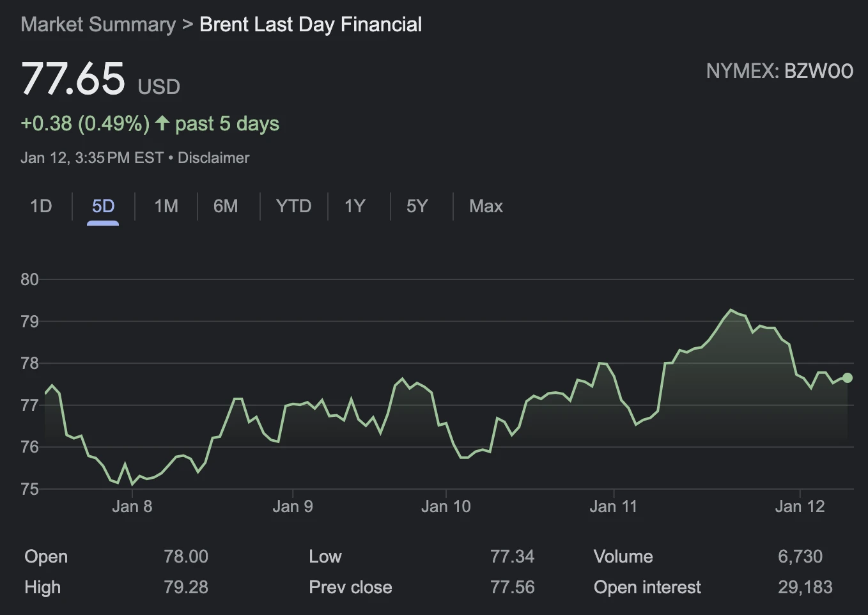The width and height of the screenshot is (868, 615).
Task: Switch chart to 6M range
Action: click(x=226, y=206)
